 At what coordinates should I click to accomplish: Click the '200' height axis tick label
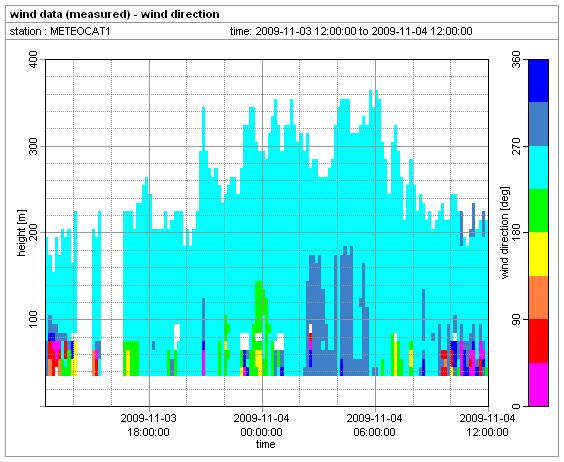click(33, 232)
